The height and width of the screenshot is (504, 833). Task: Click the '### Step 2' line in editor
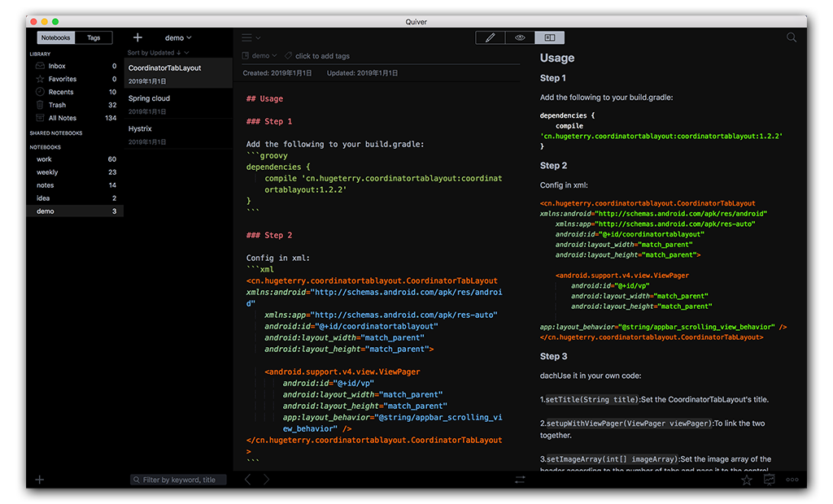[269, 235]
